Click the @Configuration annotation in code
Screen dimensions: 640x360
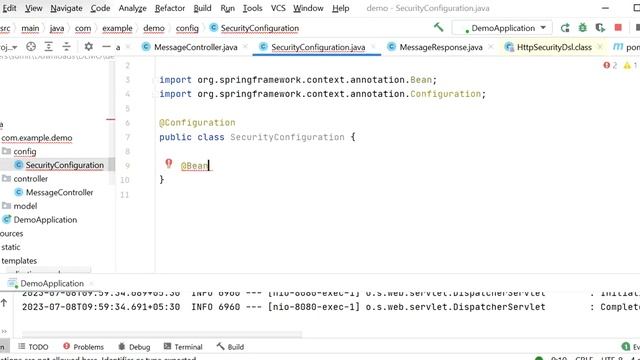197,122
